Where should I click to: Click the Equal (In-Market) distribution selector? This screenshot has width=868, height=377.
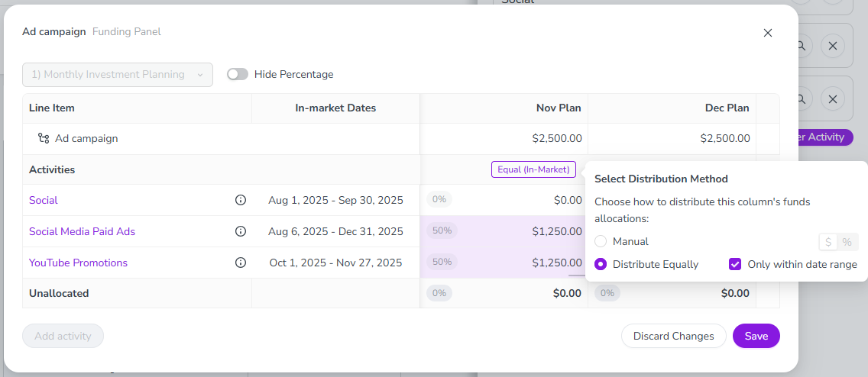(533, 169)
